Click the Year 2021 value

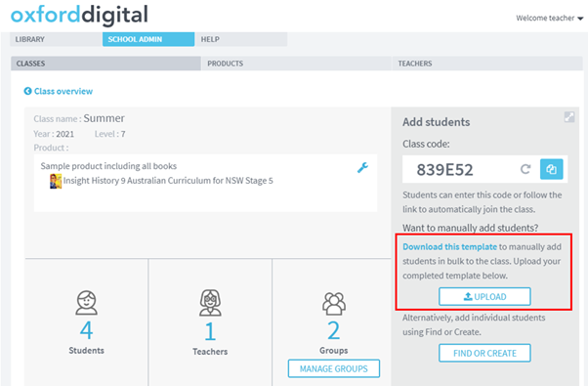[x=64, y=134]
